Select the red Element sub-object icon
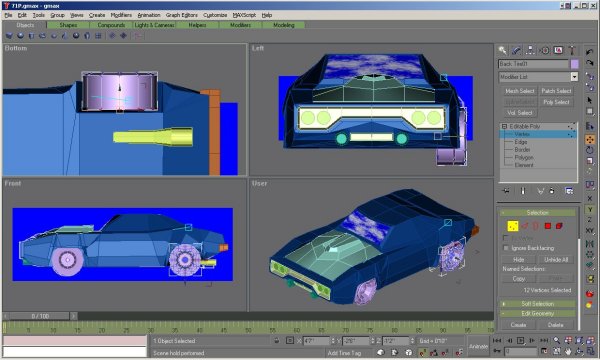The image size is (600, 360). 559,226
